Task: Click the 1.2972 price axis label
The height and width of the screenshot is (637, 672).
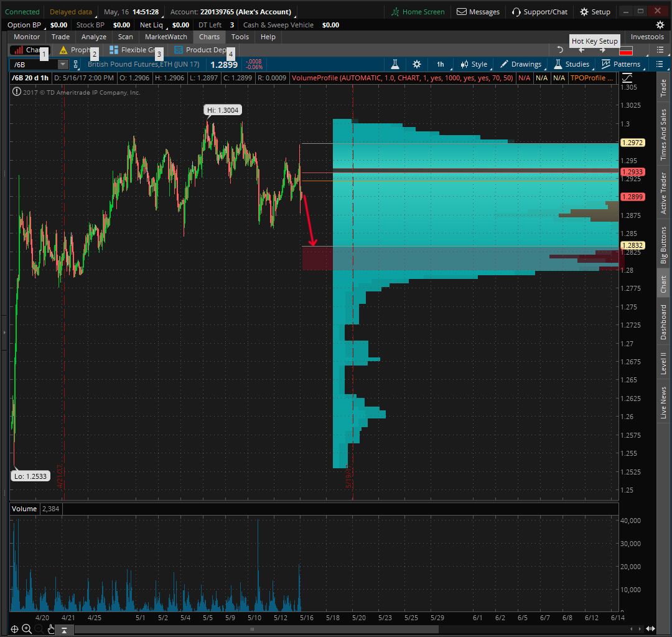Action: tap(632, 143)
